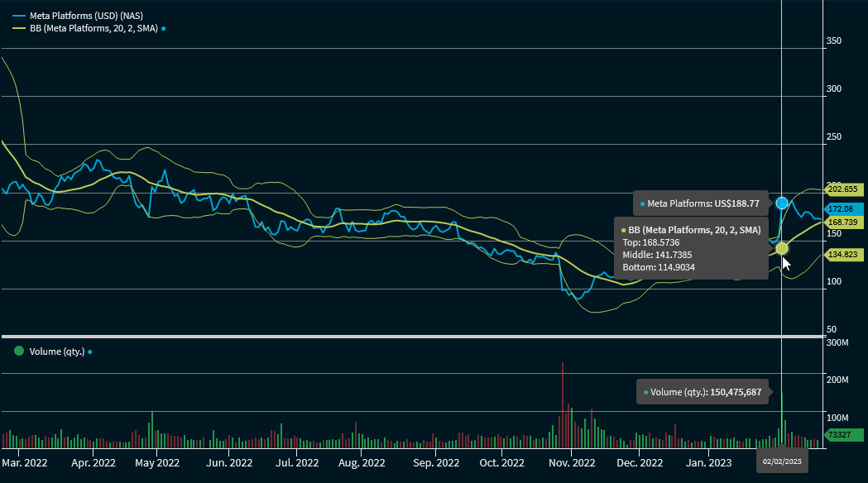Click the green 73327 volume tag
Viewport: 868px width, 483px height.
[x=845, y=435]
